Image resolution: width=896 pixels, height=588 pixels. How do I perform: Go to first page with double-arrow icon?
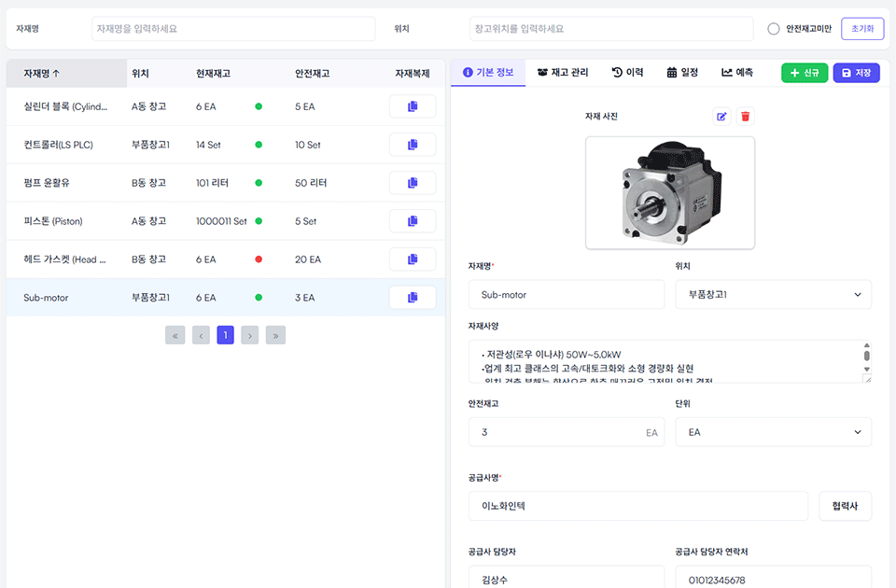click(175, 334)
